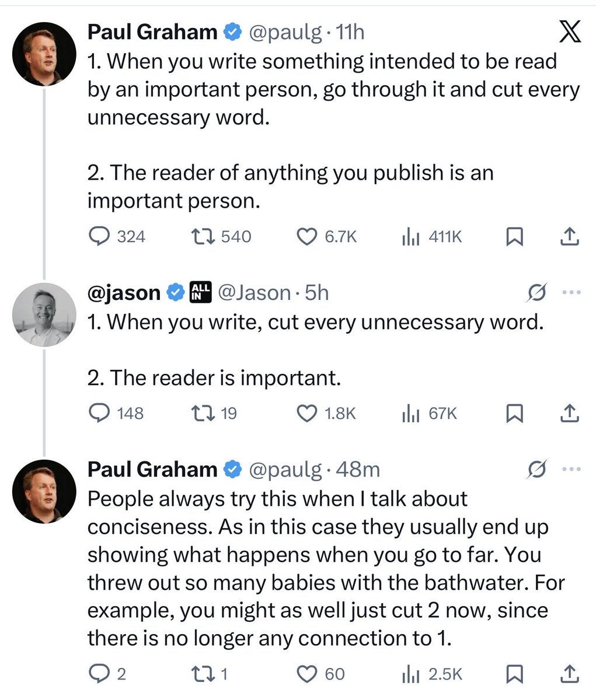The height and width of the screenshot is (700, 596).
Task: Click the X logo in the top corner
Action: [570, 33]
